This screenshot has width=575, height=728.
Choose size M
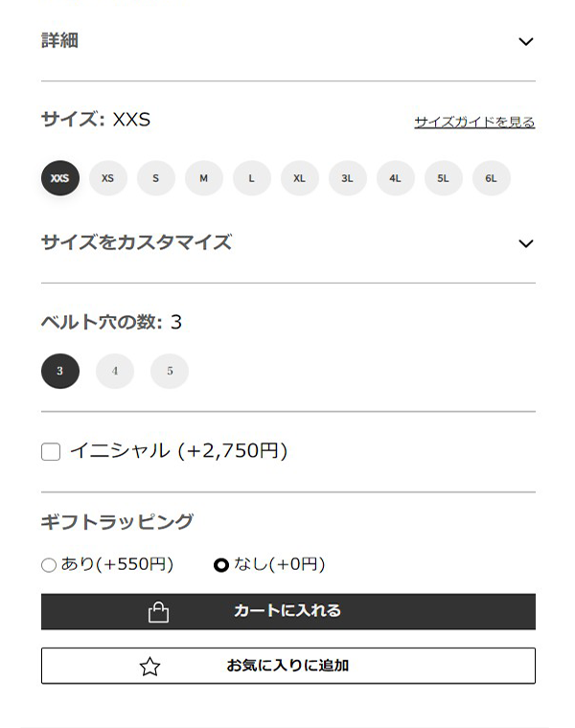(204, 178)
